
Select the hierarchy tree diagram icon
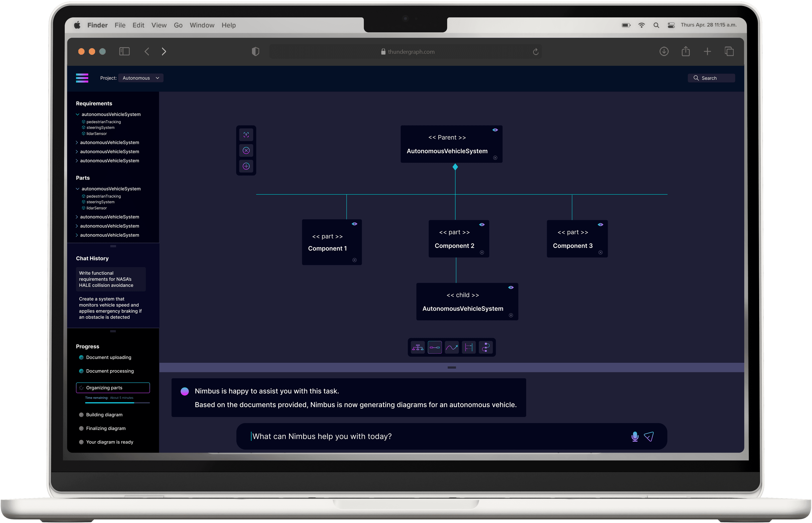(x=418, y=347)
